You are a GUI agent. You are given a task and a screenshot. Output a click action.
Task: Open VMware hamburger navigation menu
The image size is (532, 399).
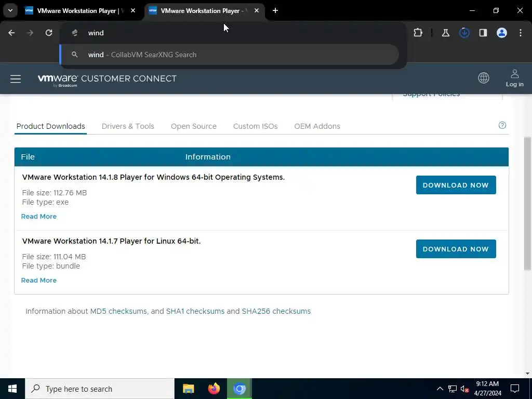click(x=16, y=79)
